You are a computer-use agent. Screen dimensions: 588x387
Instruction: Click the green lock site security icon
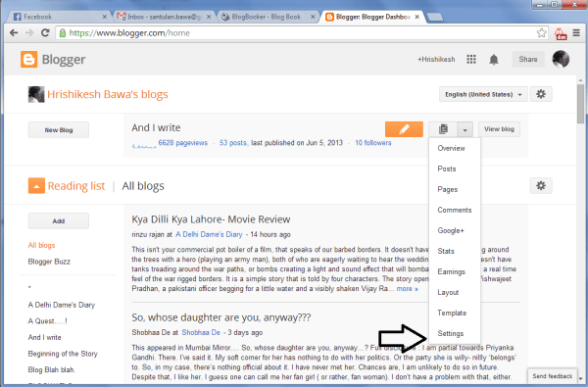[63, 33]
